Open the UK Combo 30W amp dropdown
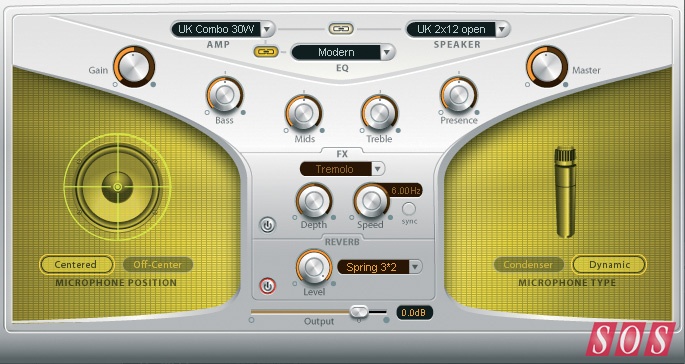The width and height of the screenshot is (685, 364). 223,29
